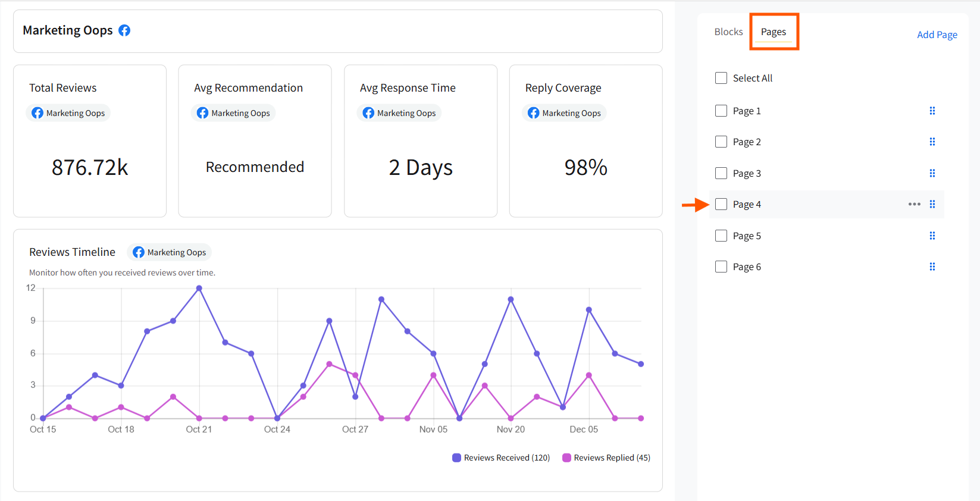Click the drag handle icon for Page 2

pyautogui.click(x=932, y=142)
